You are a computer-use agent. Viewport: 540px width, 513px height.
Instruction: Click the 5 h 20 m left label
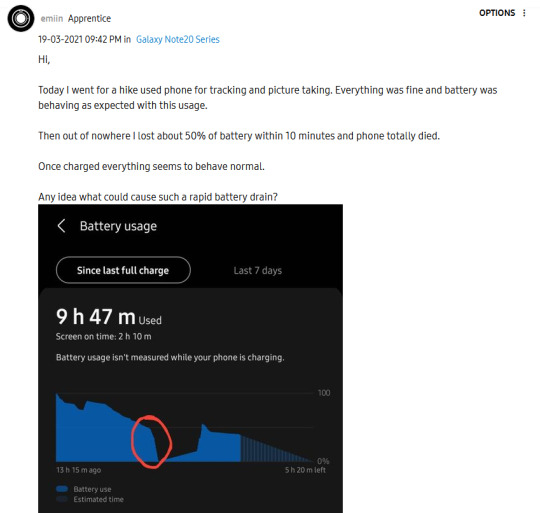pos(305,470)
